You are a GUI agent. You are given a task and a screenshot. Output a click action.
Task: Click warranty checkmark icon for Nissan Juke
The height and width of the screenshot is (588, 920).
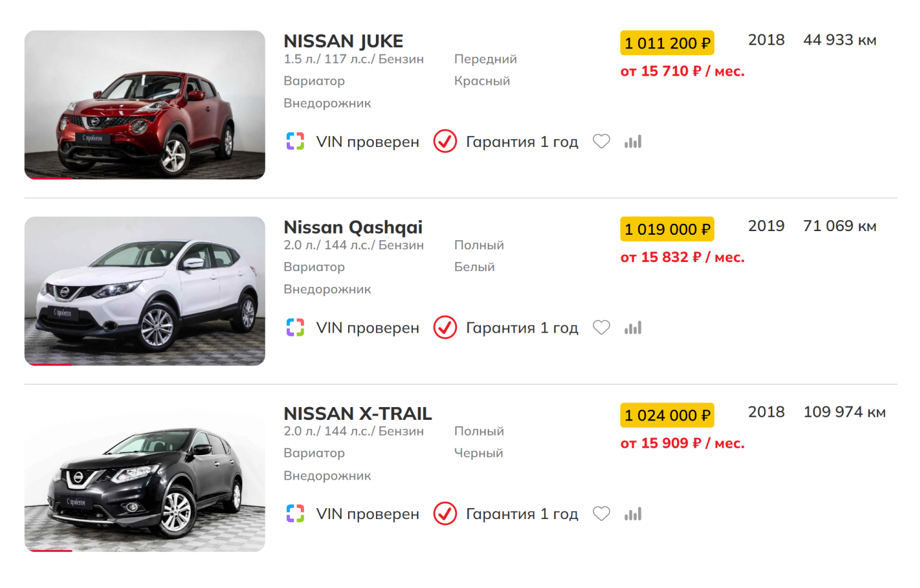tap(445, 142)
